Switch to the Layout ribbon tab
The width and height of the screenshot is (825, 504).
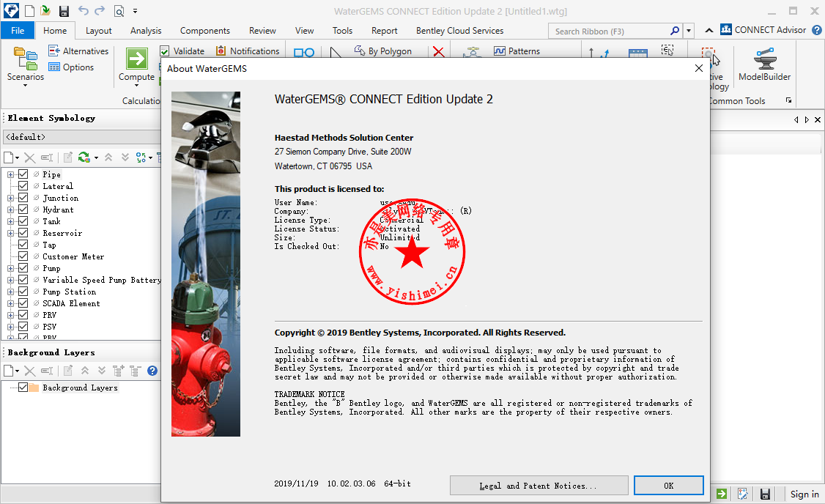(98, 31)
